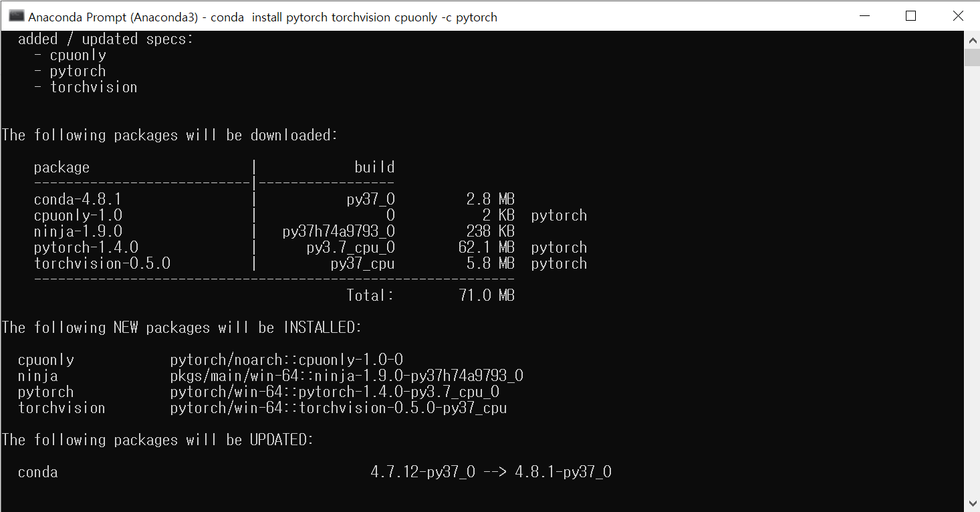Click 'ninja' name in the NEW packages list
This screenshot has height=512, width=980.
coord(38,376)
